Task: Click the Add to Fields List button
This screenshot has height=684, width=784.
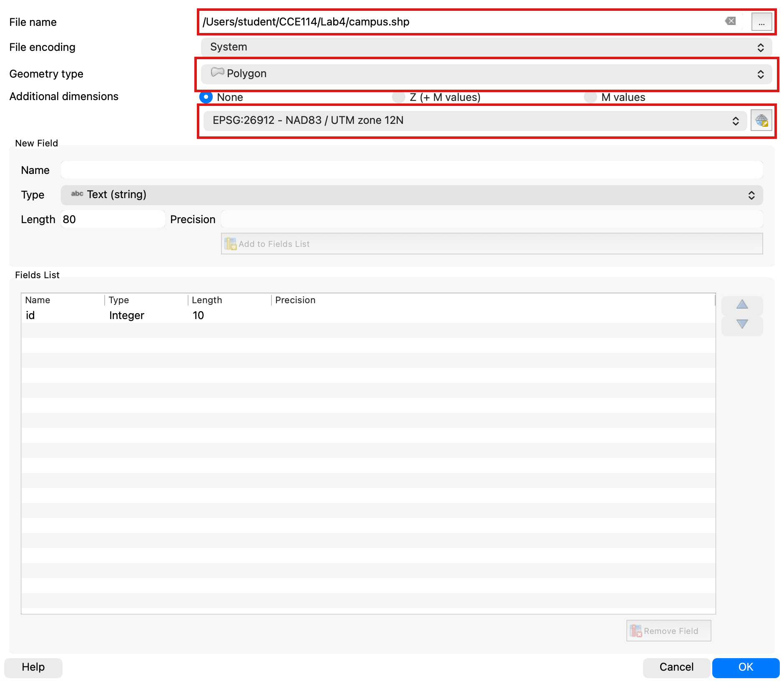Action: pos(492,244)
